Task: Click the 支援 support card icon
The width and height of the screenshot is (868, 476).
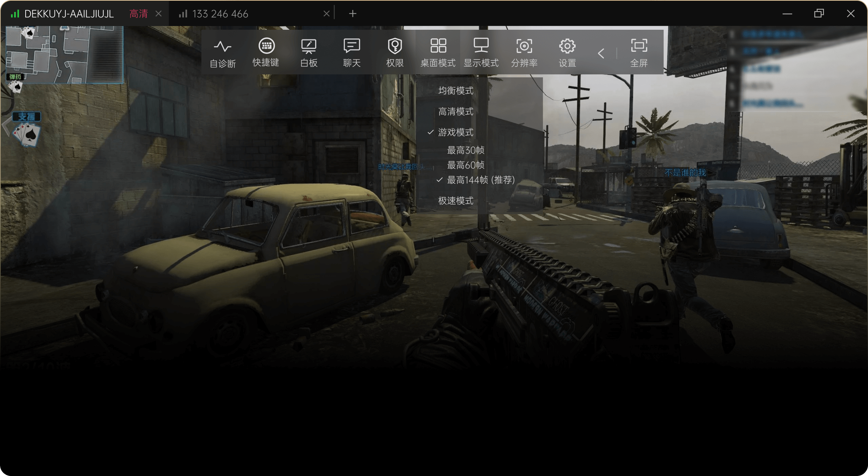Action: pos(26,130)
